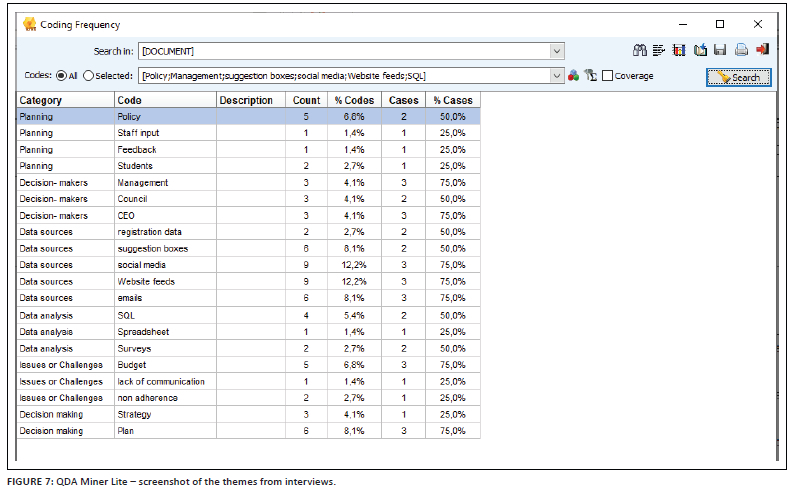
Task: Click the red exit door icon
Action: coord(762,50)
